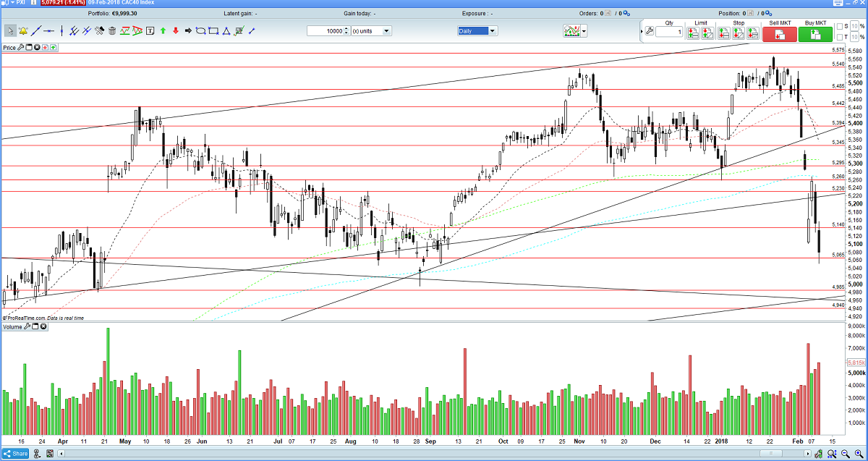Select the green up arrow drawing tool
This screenshot has width=868, height=461.
coord(163,30)
